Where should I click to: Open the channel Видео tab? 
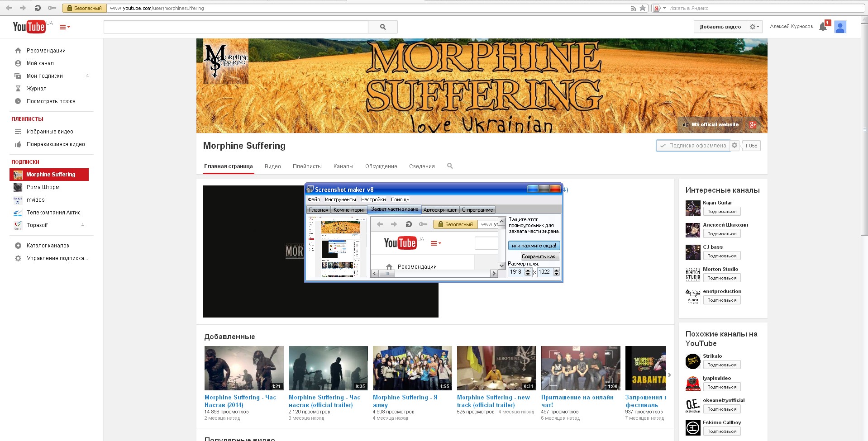273,166
